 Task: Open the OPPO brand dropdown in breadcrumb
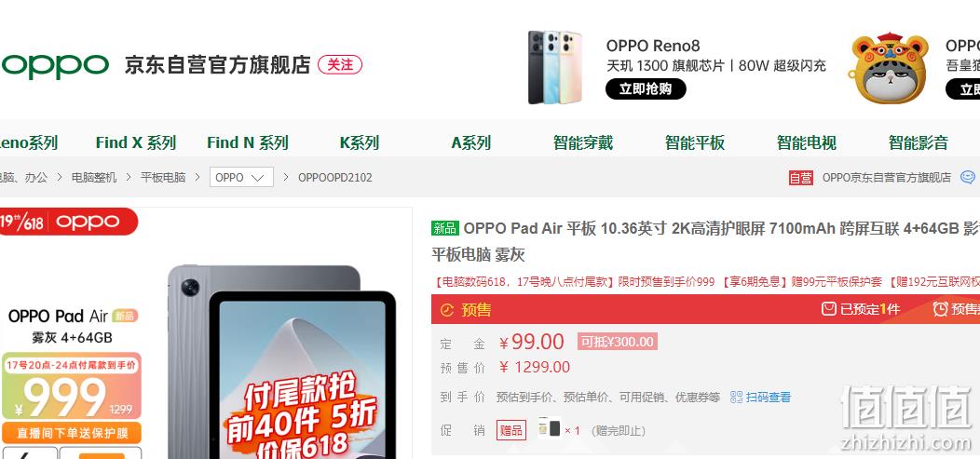[241, 177]
